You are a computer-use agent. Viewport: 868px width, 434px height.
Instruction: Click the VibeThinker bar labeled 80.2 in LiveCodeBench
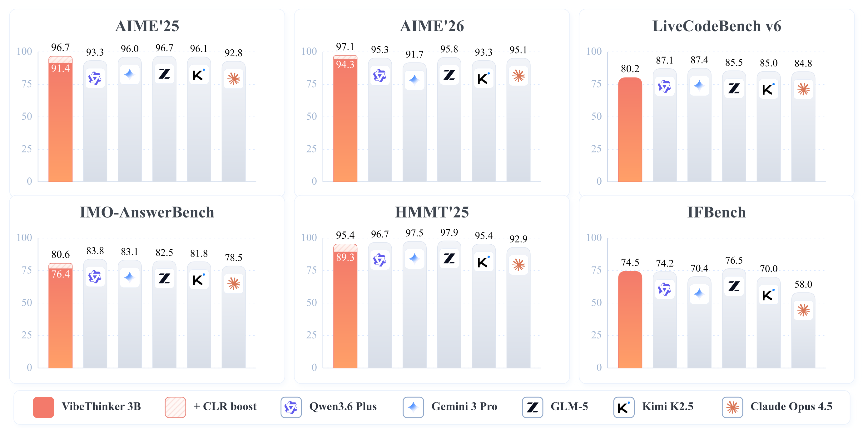[x=630, y=130]
